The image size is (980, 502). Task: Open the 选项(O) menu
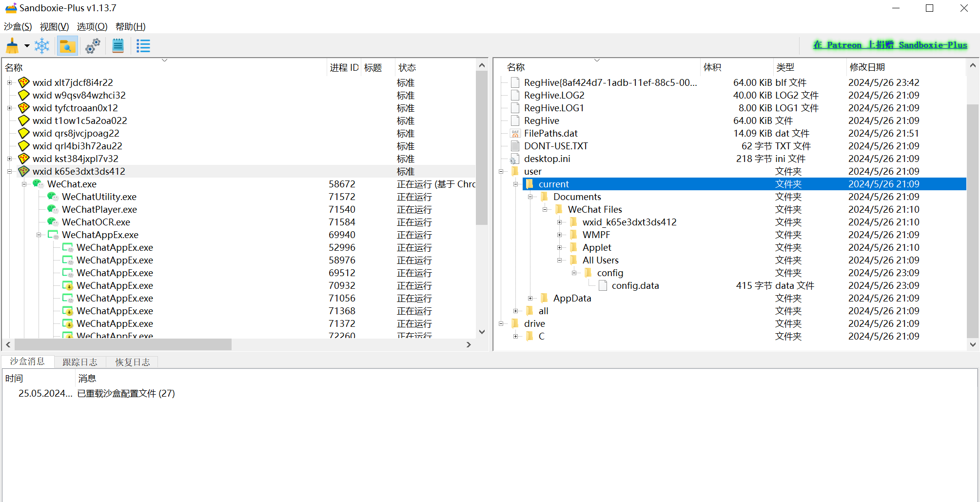coord(92,27)
